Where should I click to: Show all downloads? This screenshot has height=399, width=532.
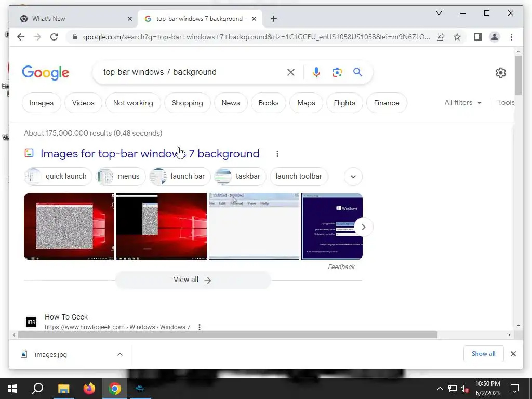(484, 354)
